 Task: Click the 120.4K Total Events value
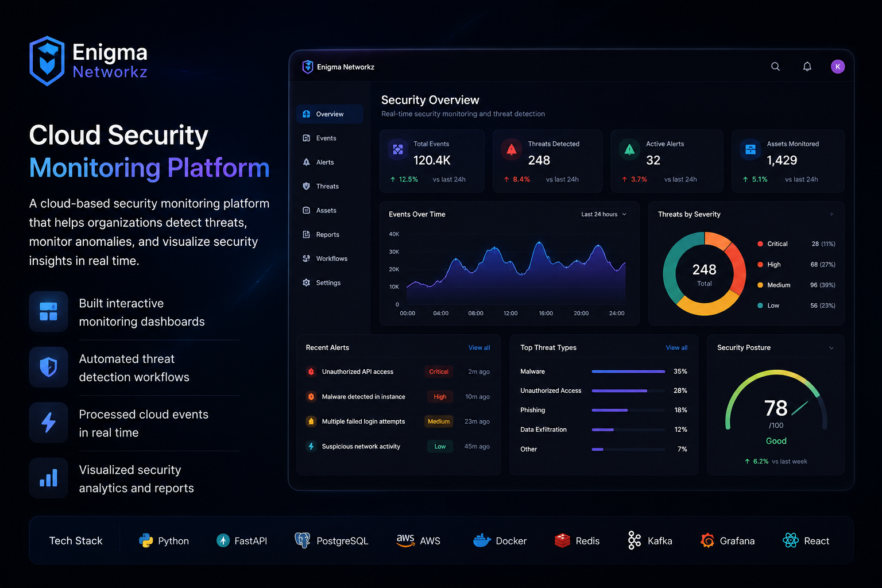[x=432, y=160]
